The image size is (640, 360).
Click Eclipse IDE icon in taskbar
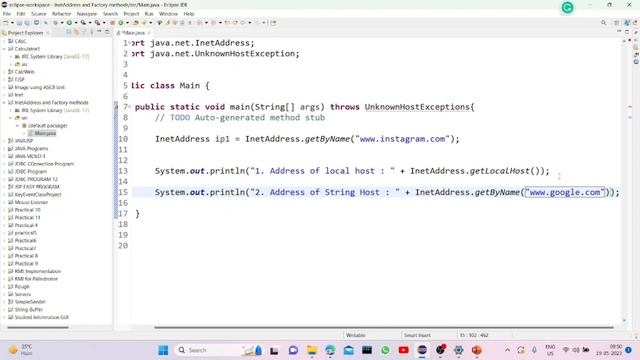422,350
